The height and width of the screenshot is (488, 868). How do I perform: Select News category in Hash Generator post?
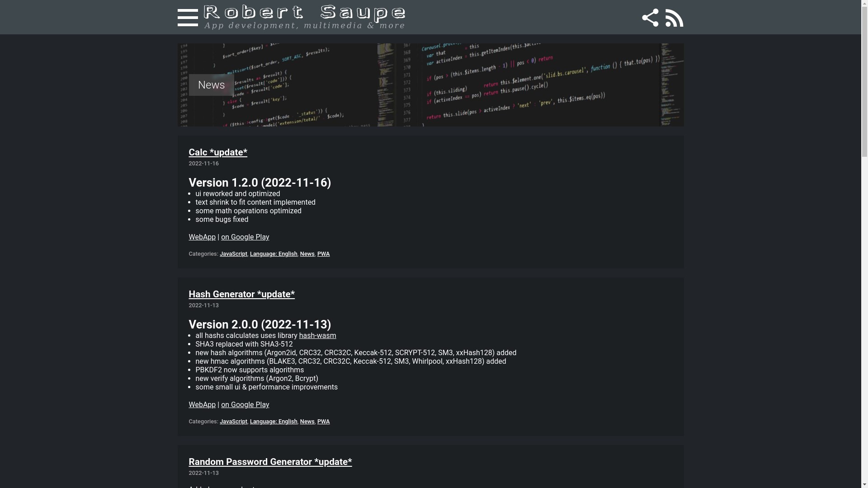coord(307,422)
